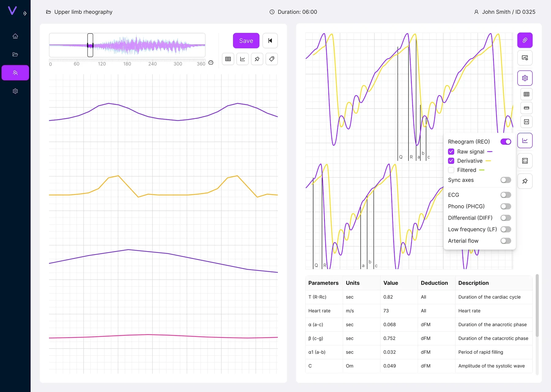
Task: Select the α1 (a-b) parameter row
Action: coord(419,352)
